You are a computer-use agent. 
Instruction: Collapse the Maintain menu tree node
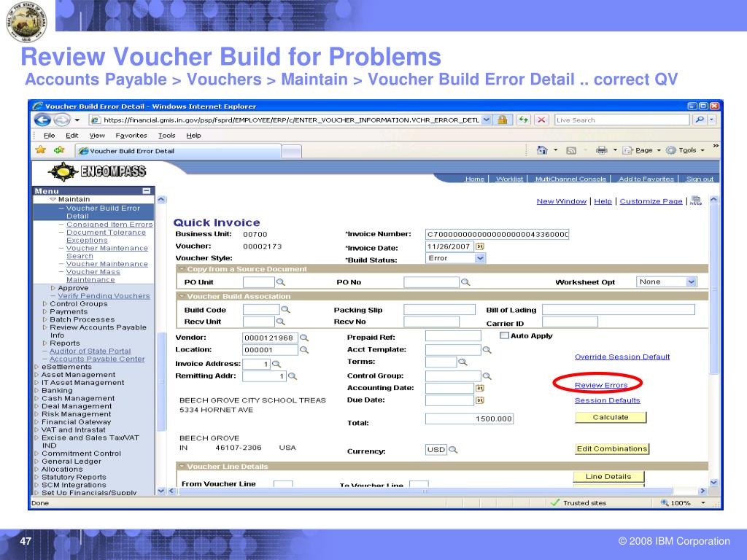point(53,200)
